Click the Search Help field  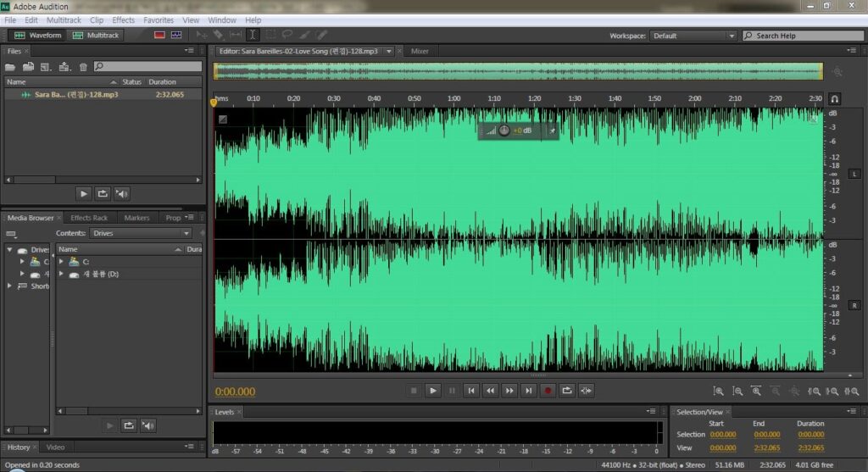(804, 36)
